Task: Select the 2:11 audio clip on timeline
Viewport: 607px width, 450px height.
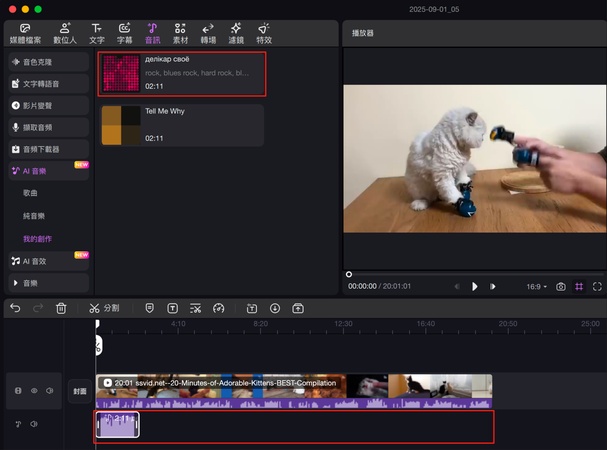Action: coord(117,425)
